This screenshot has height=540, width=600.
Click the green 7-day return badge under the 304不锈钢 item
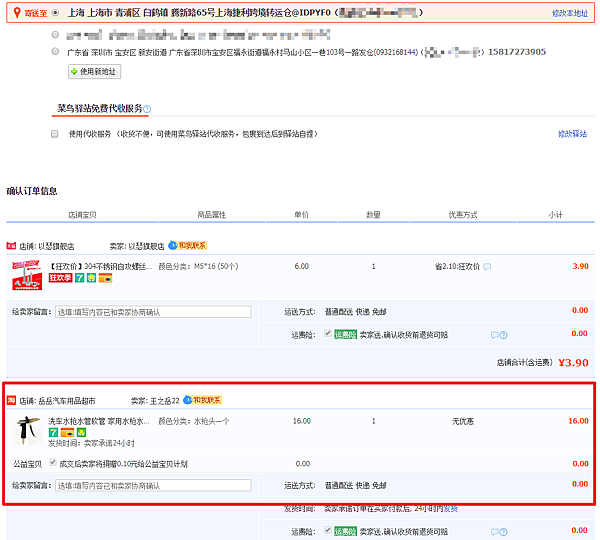pyautogui.click(x=79, y=278)
